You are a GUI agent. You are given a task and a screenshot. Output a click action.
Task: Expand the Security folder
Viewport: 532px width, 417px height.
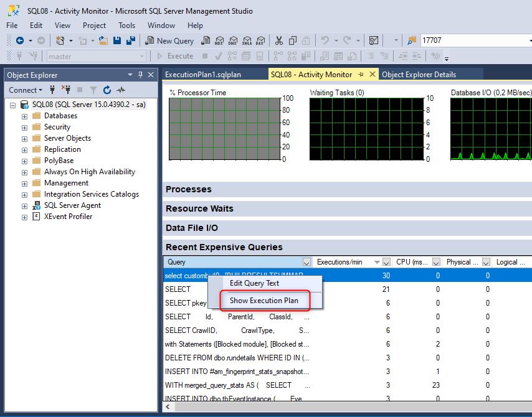click(x=24, y=128)
